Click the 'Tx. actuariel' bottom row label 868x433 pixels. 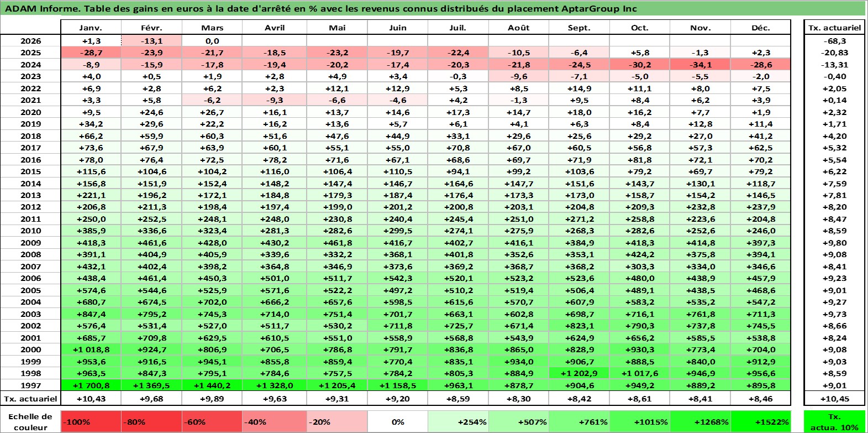tap(30, 398)
